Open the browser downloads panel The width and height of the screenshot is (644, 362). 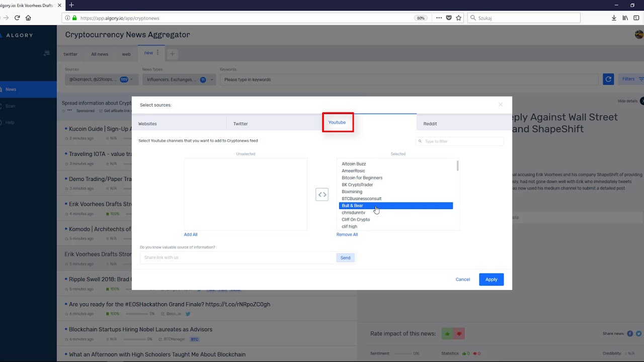614,18
